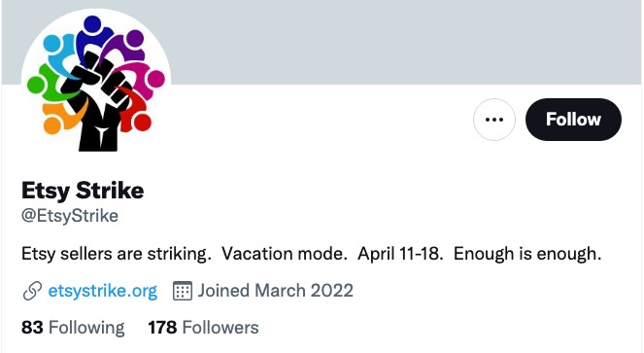Click the chain link icon beside etsystrike.org
This screenshot has height=353, width=644.
[x=32, y=292]
